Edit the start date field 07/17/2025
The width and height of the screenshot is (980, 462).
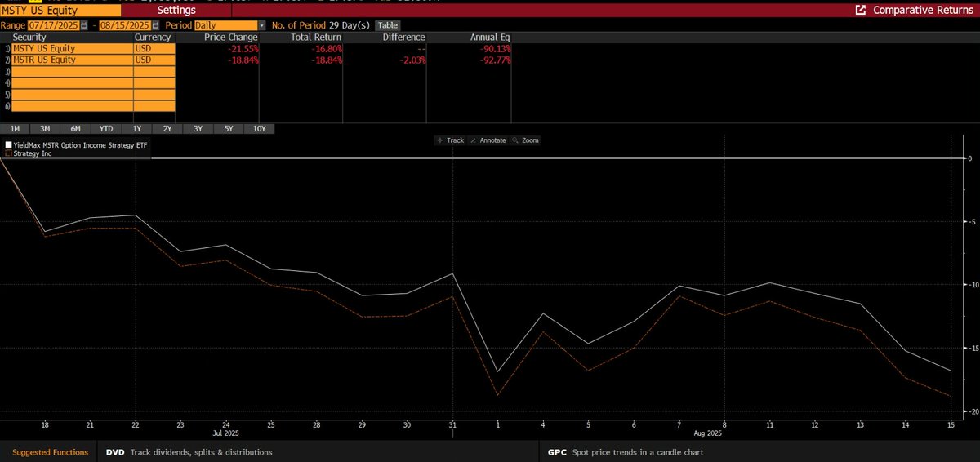(x=53, y=25)
